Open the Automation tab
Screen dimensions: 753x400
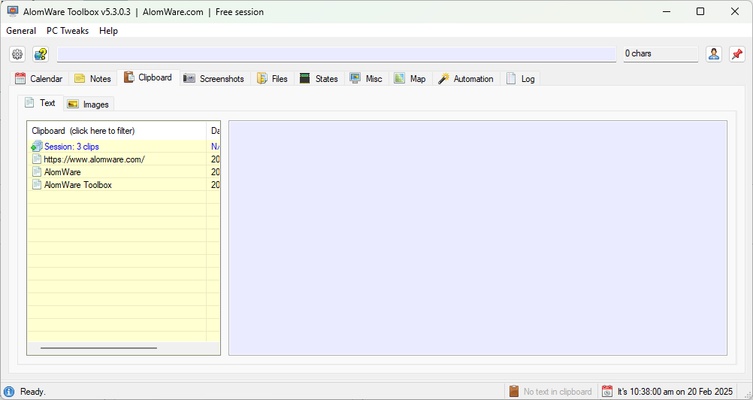pos(466,79)
